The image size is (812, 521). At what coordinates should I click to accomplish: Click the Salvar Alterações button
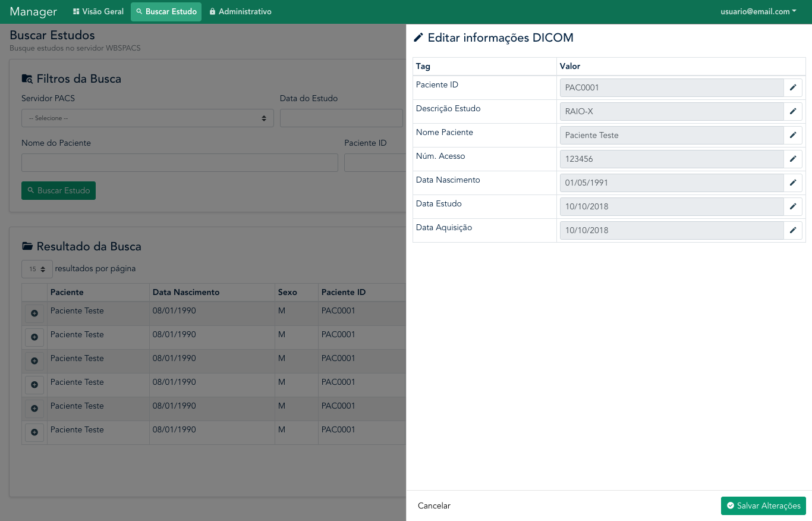(763, 506)
